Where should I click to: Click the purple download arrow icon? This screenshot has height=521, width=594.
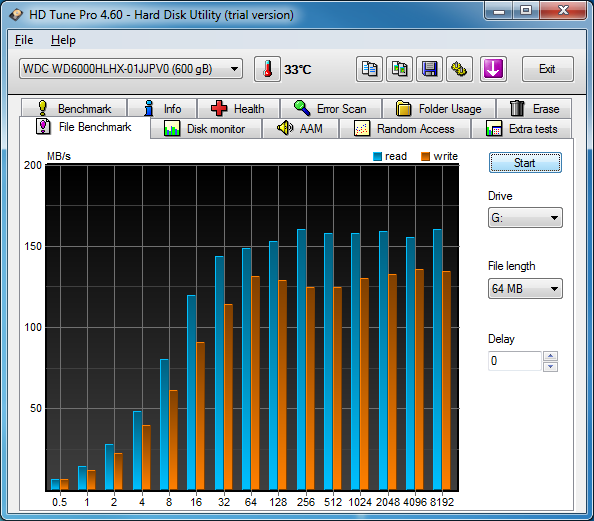tap(493, 69)
